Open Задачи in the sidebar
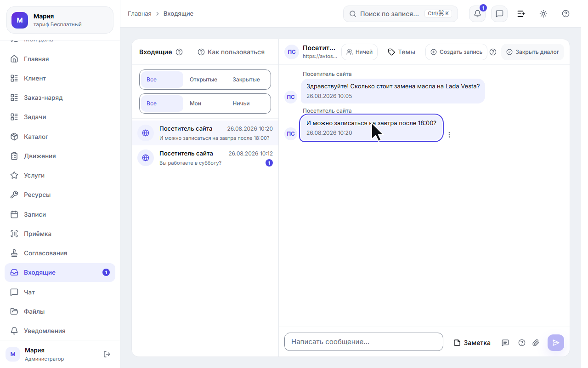The width and height of the screenshot is (588, 368). (60, 117)
